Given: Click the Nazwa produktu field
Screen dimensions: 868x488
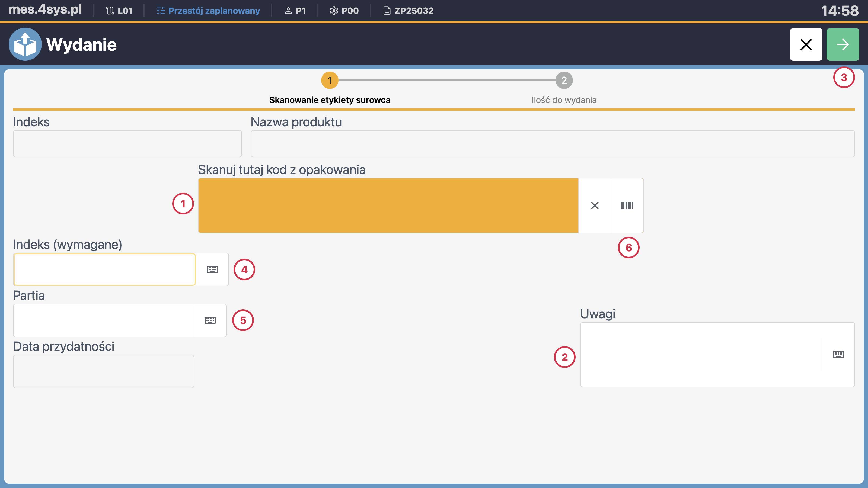Looking at the screenshot, I should tap(553, 143).
